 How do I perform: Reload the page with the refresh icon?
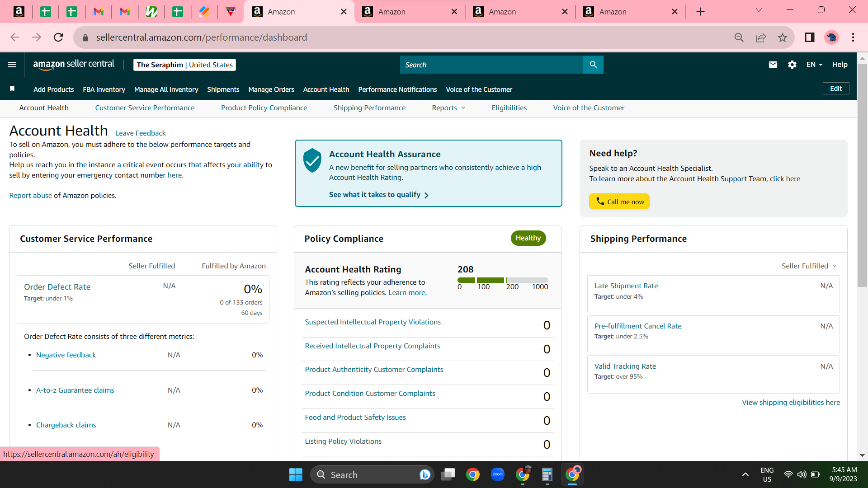coord(58,38)
